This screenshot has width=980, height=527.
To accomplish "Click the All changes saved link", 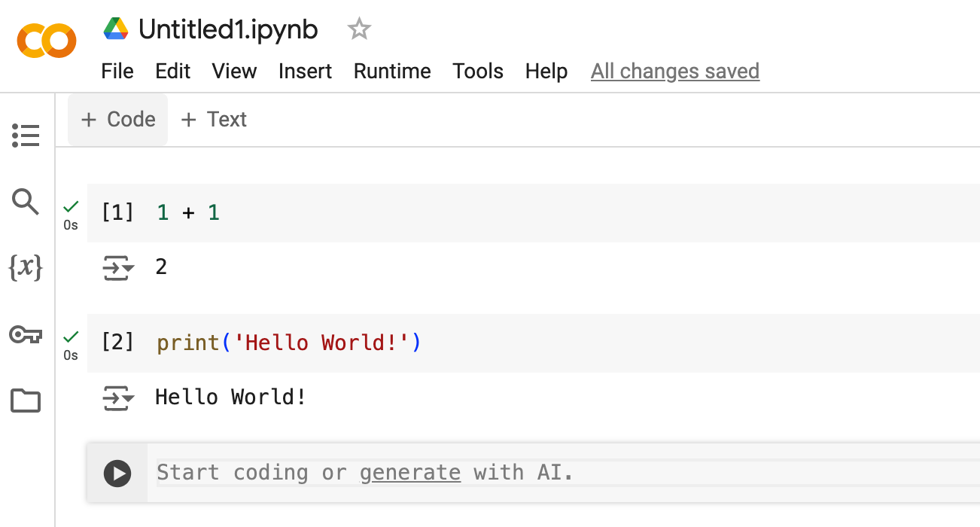I will tap(675, 72).
